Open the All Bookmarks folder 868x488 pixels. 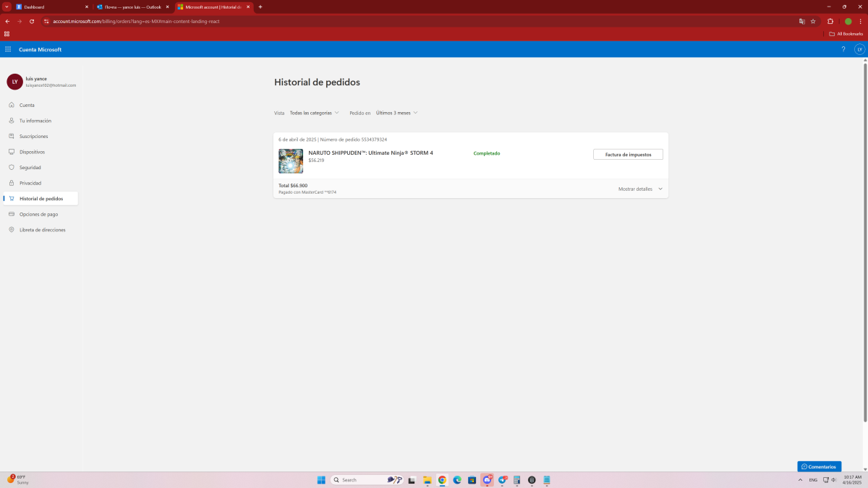[x=846, y=33]
